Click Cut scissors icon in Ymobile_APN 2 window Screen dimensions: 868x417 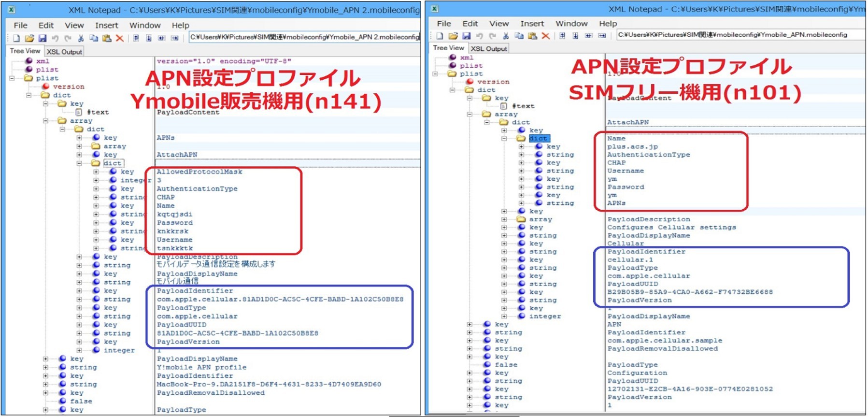tap(81, 38)
